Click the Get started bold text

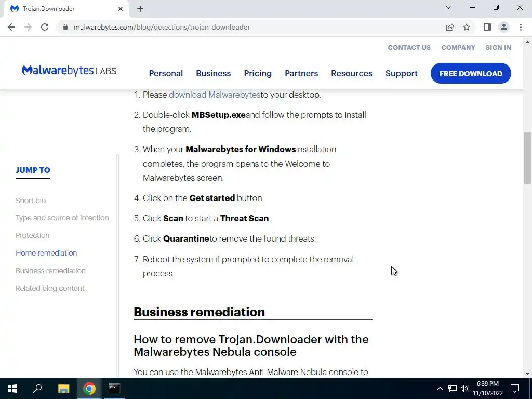[212, 198]
